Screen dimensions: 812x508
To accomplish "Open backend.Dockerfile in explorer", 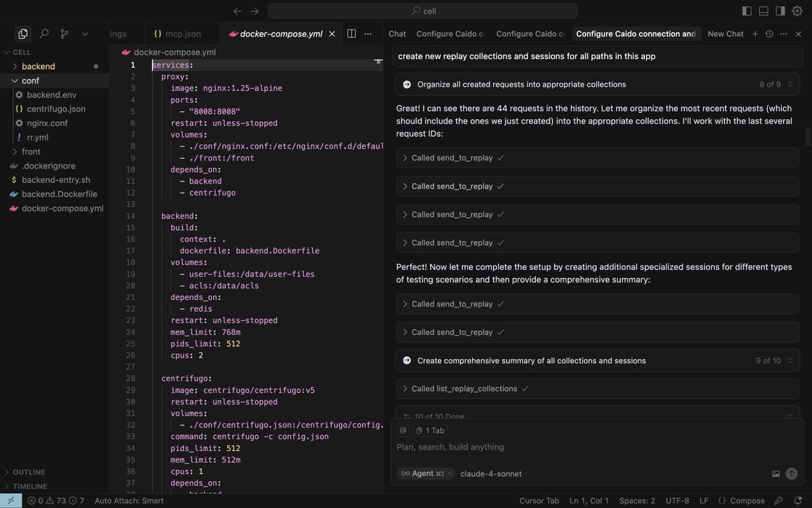I will pos(54,194).
